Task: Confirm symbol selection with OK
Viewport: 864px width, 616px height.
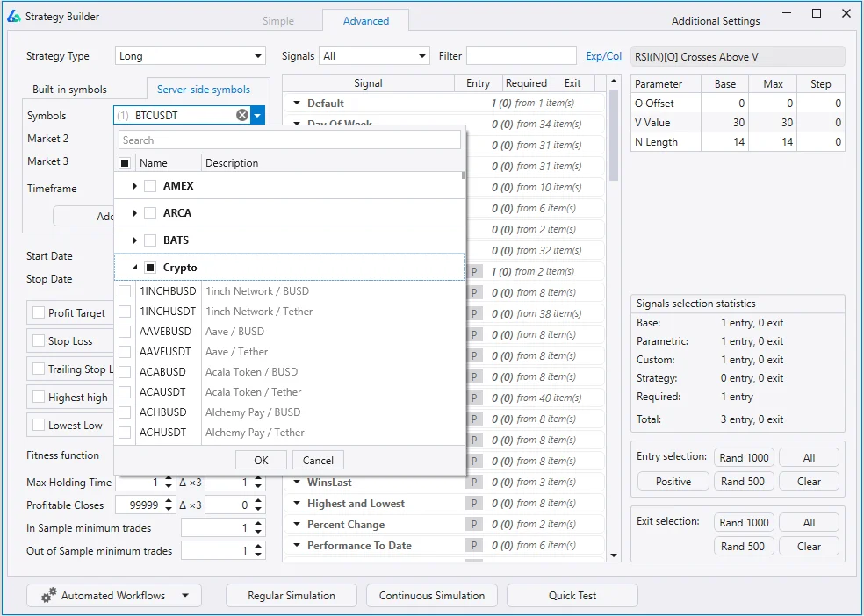Action: pyautogui.click(x=261, y=460)
